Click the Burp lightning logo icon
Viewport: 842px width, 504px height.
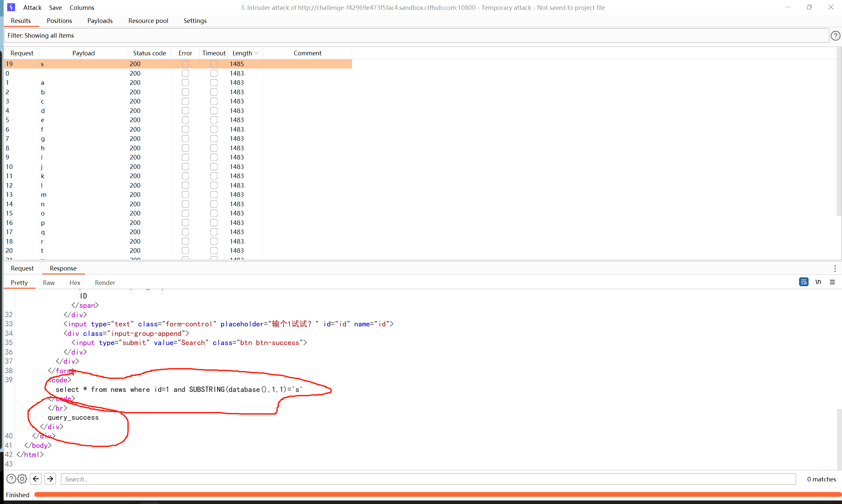tap(11, 7)
